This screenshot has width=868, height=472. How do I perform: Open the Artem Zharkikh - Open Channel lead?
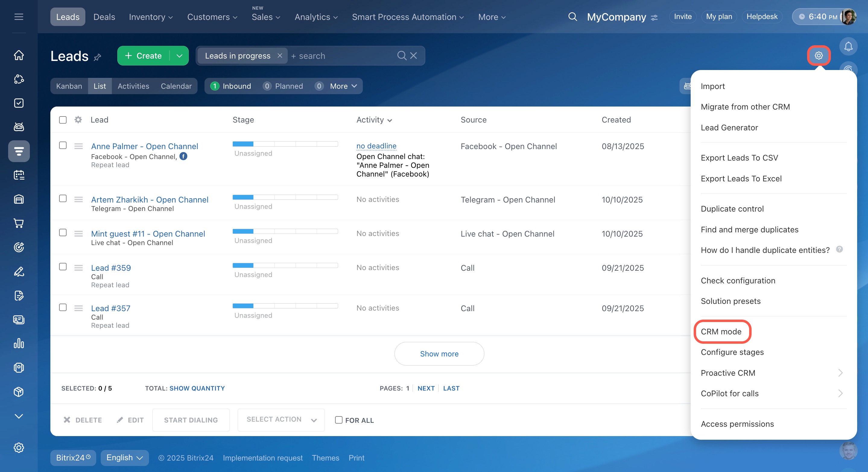150,199
